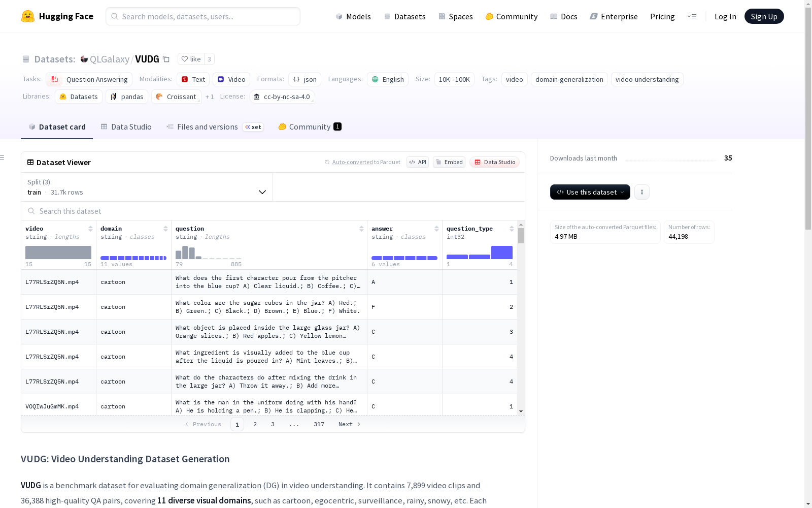Toggle the left sidebar table of contents icon
Image resolution: width=812 pixels, height=508 pixels.
[3, 157]
